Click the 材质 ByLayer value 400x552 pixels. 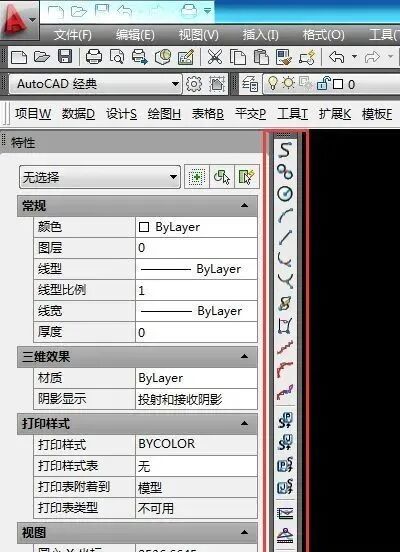coord(196,378)
